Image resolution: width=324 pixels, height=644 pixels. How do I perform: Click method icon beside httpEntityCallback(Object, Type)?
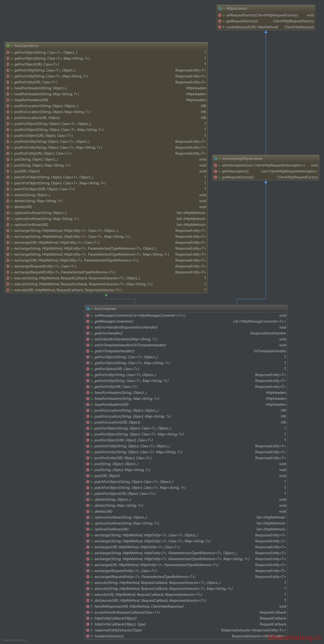(88, 624)
